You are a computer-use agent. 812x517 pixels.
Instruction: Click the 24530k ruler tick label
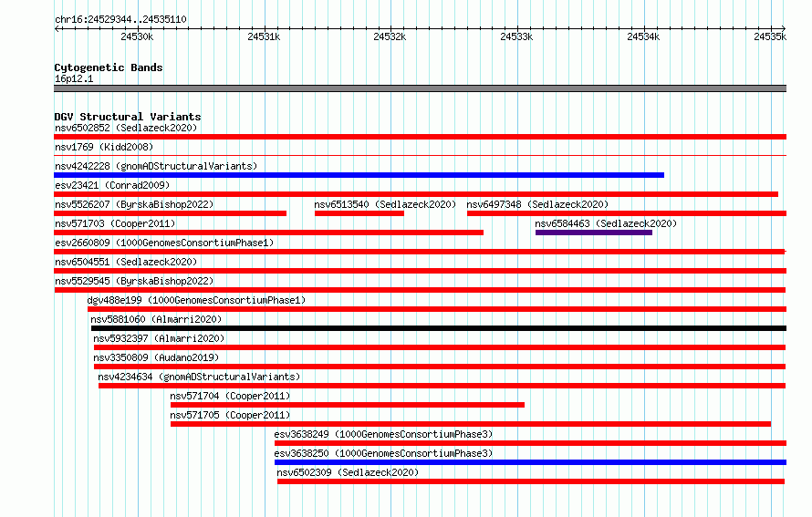[137, 36]
